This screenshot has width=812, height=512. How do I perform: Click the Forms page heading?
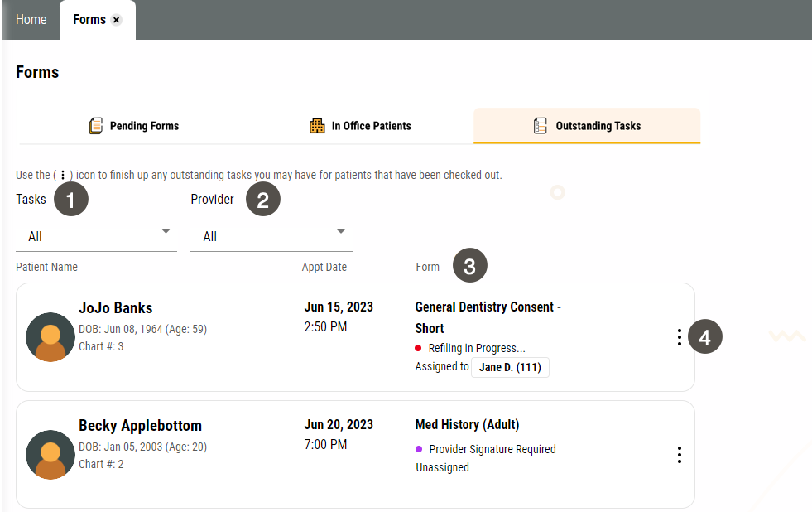pos(37,72)
